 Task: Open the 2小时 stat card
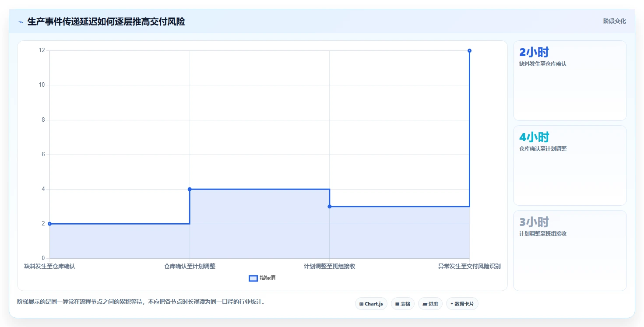pyautogui.click(x=570, y=81)
